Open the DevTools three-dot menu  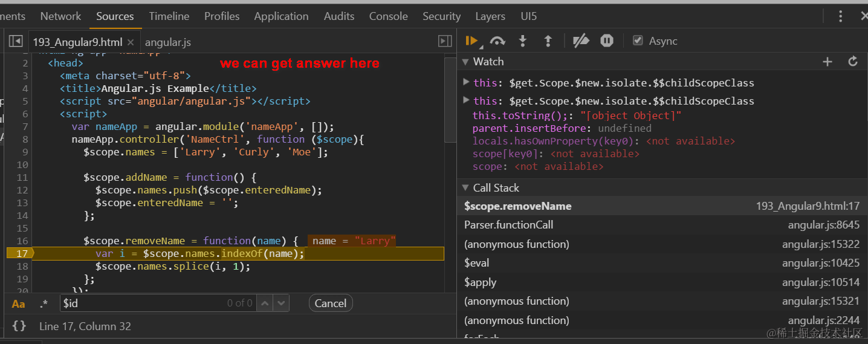click(x=841, y=16)
